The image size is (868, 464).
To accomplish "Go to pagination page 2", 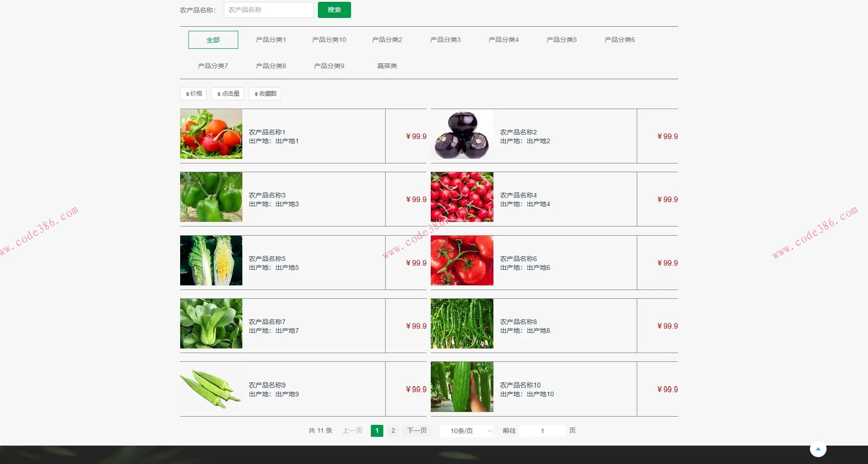I will [x=393, y=431].
